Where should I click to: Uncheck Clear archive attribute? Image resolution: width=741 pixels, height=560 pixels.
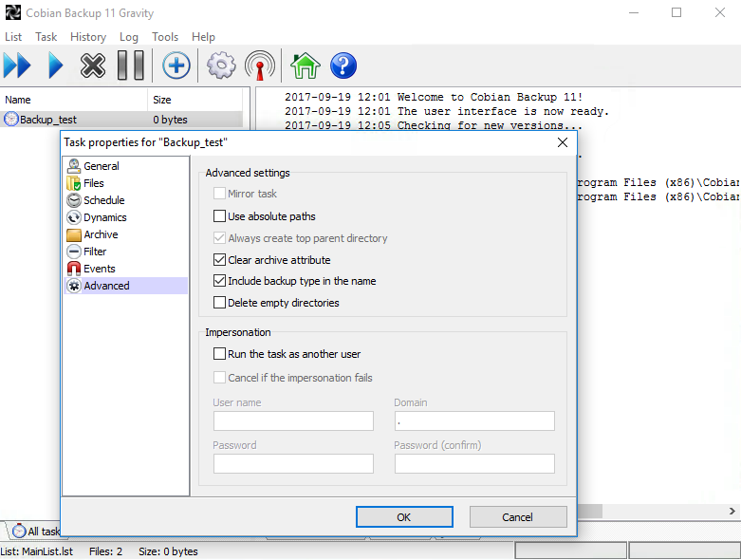coord(219,259)
